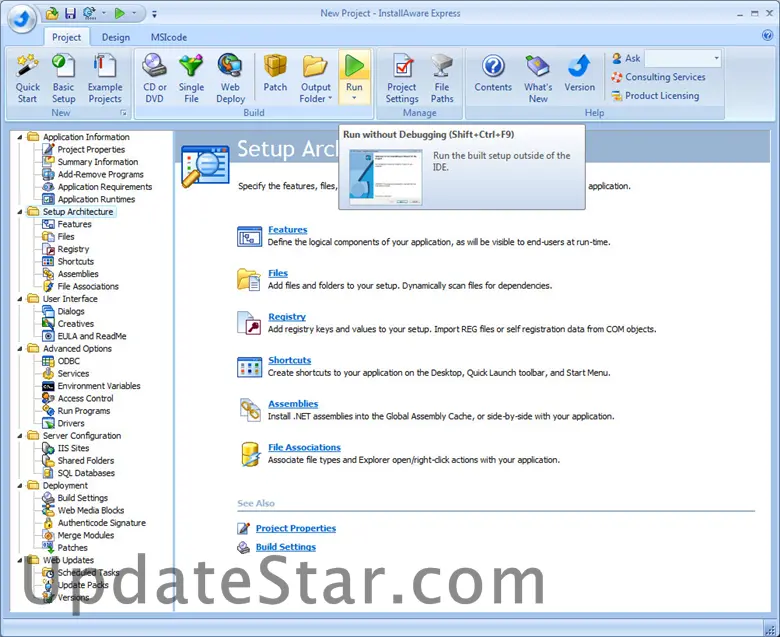Open the Ask search combo box dropdown

pos(716,58)
